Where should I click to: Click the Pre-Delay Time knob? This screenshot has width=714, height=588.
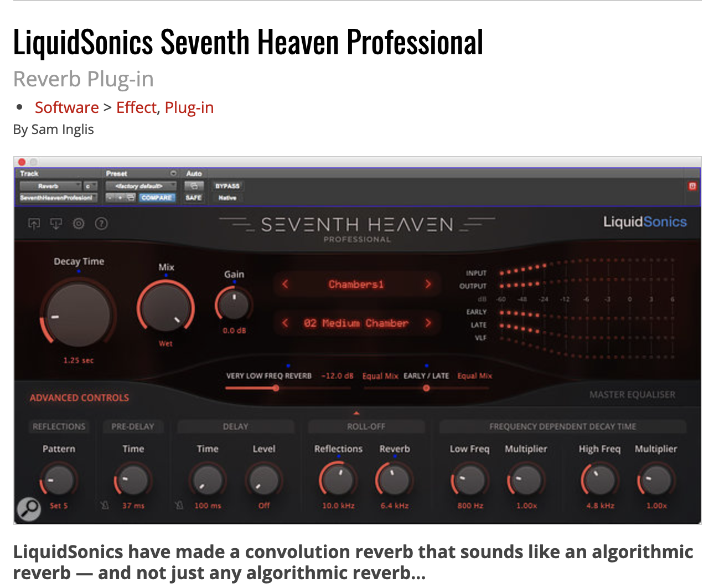(133, 479)
